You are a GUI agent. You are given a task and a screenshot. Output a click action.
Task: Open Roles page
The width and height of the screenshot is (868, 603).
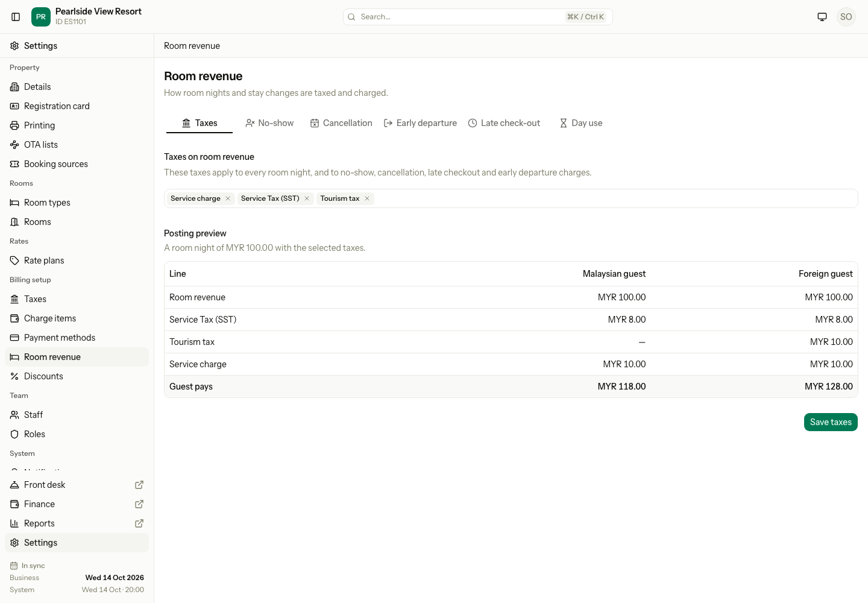77,434
